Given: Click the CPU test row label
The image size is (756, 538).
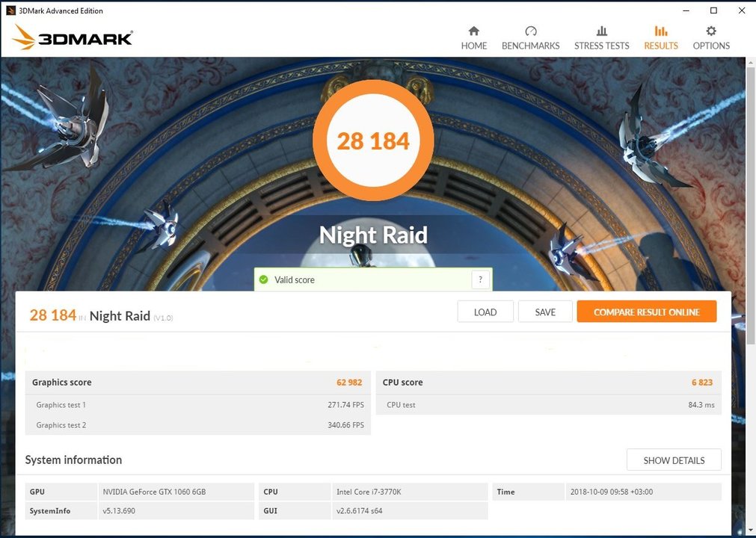Looking at the screenshot, I should tap(401, 405).
